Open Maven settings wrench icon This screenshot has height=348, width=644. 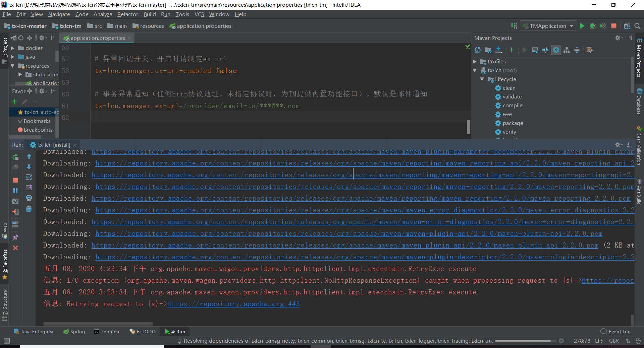(590, 50)
